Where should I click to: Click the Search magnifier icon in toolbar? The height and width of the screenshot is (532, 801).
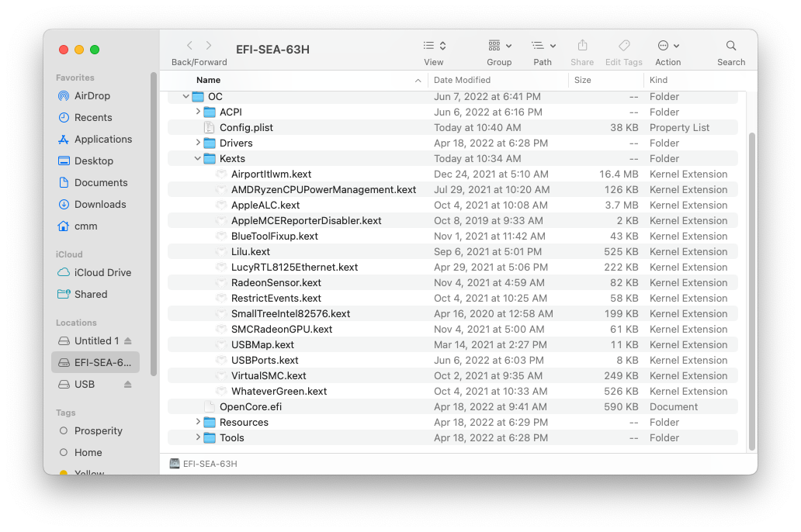(x=730, y=47)
